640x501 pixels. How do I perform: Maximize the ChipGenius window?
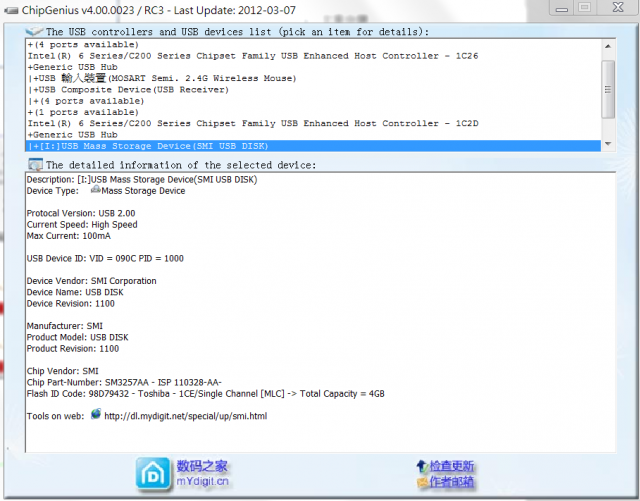[x=584, y=8]
